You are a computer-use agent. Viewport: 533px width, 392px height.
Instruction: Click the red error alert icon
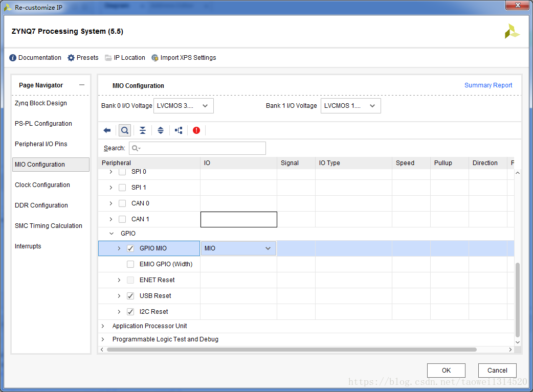pyautogui.click(x=196, y=130)
